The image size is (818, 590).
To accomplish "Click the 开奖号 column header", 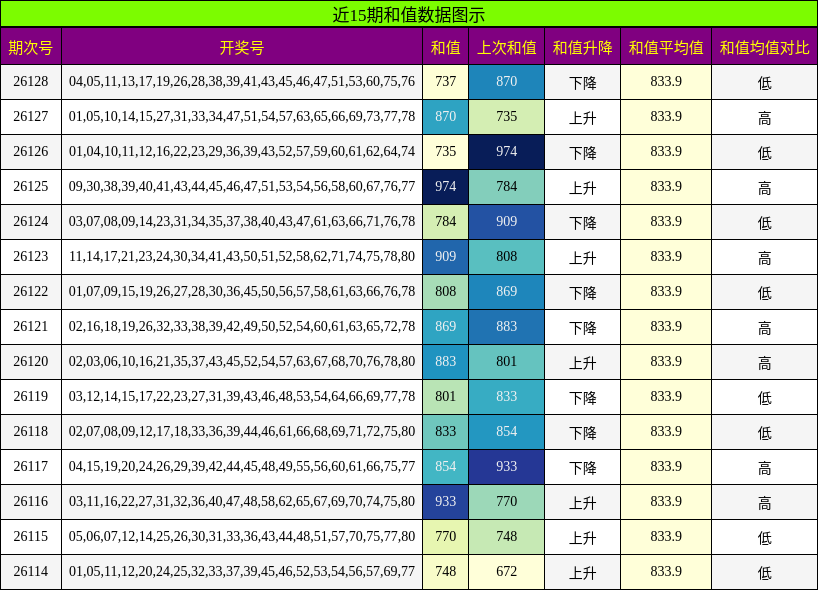I will [x=242, y=47].
